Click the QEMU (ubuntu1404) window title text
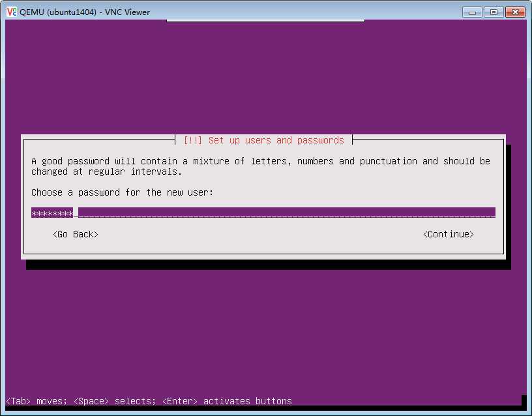Image resolution: width=532 pixels, height=416 pixels. pyautogui.click(x=85, y=12)
